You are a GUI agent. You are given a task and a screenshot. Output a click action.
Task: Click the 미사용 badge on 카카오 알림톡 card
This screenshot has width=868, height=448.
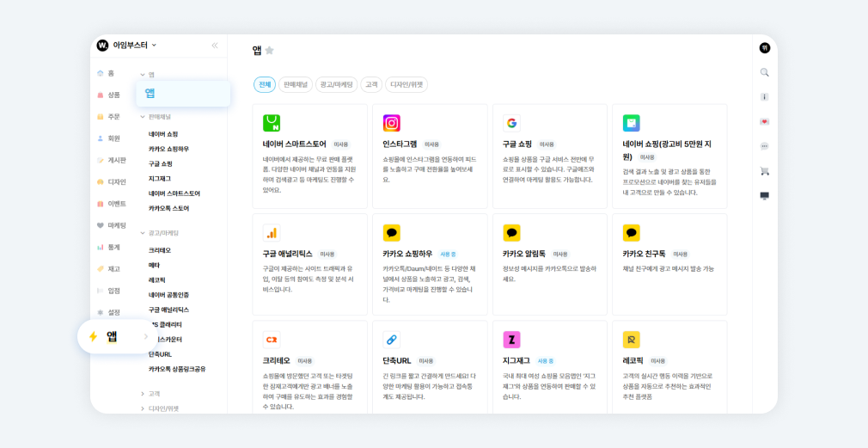click(561, 255)
